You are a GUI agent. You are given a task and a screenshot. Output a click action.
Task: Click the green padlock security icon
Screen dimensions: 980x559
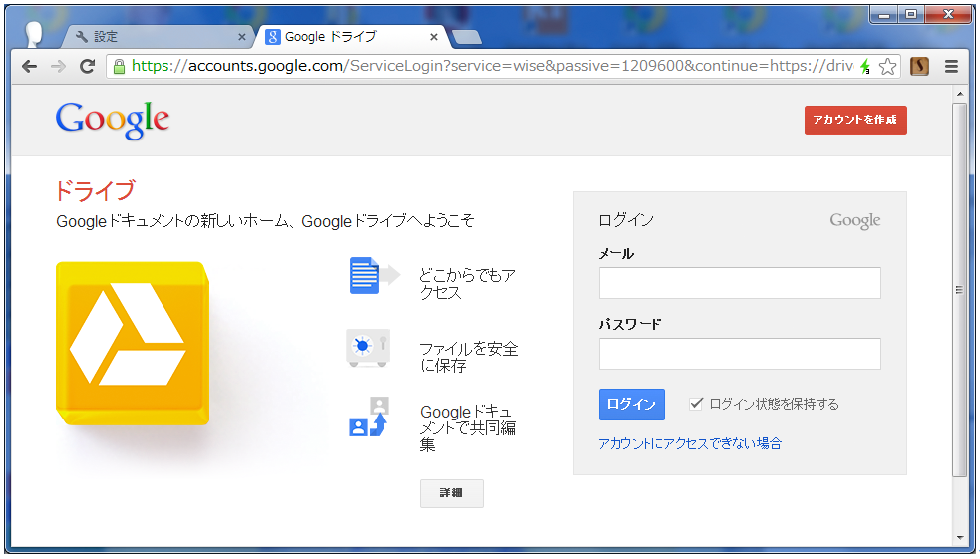[119, 66]
